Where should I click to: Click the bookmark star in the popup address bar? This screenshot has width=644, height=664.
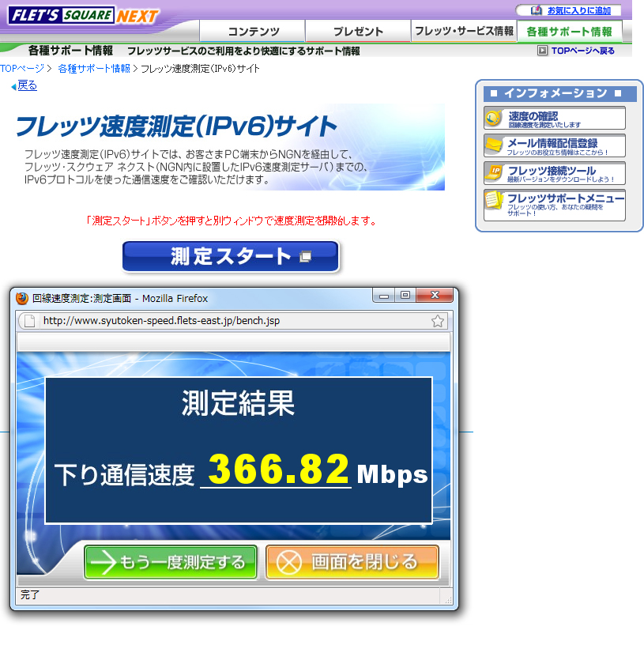point(437,321)
